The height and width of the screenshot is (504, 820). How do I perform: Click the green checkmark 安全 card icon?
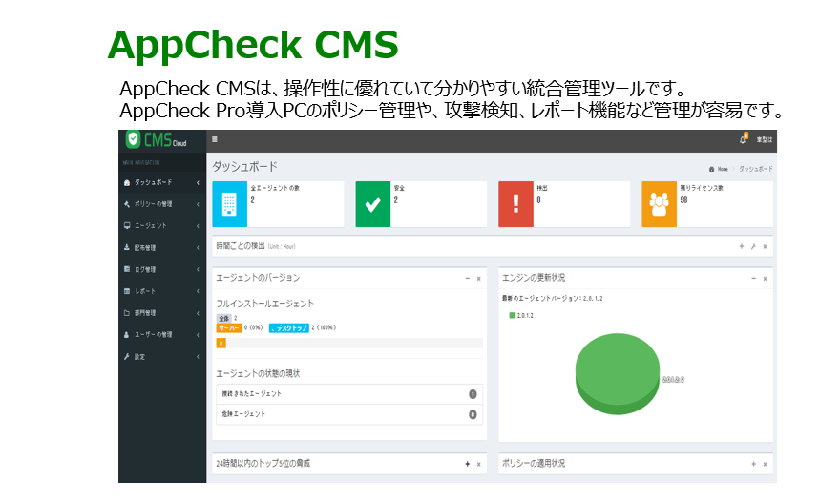(373, 204)
